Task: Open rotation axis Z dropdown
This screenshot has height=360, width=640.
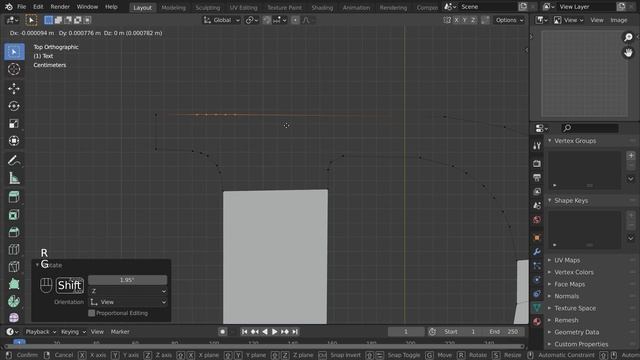Action: [128, 291]
